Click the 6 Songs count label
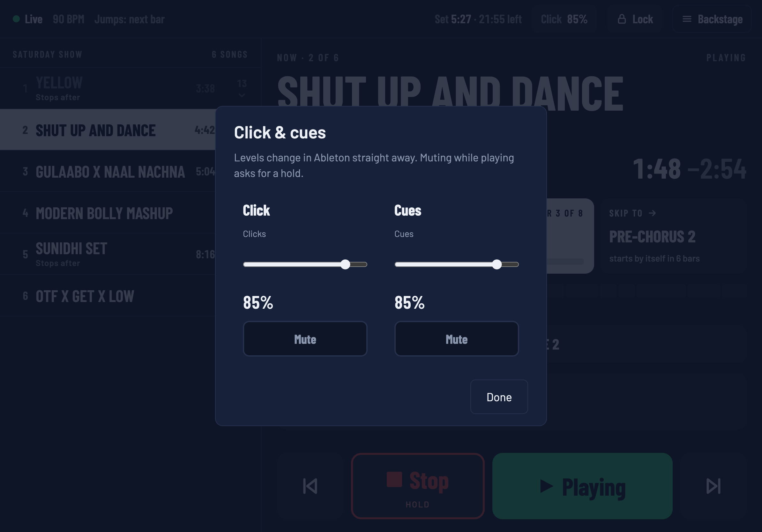This screenshot has width=762, height=532. point(230,55)
